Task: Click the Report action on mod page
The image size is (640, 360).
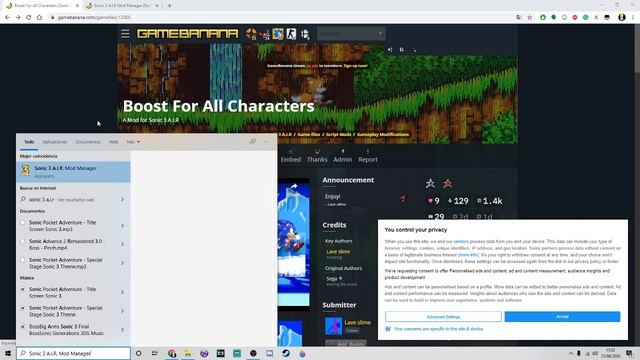Action: click(x=368, y=156)
